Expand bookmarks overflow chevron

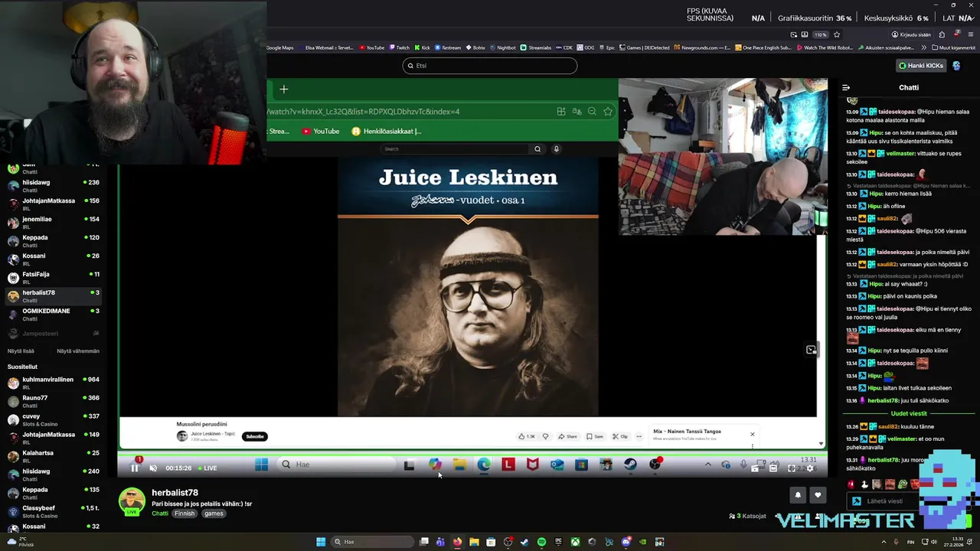point(923,47)
